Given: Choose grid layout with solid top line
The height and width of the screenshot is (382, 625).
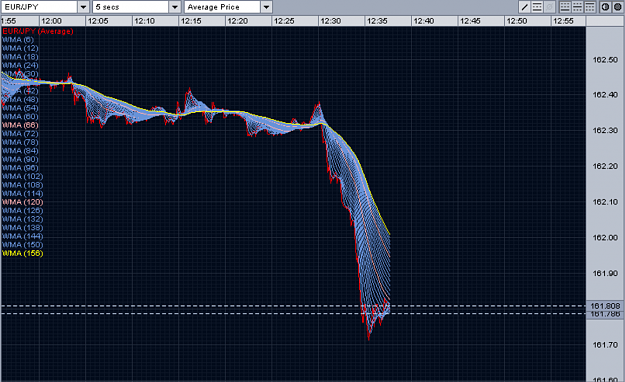Looking at the screenshot, I should tap(590, 7).
